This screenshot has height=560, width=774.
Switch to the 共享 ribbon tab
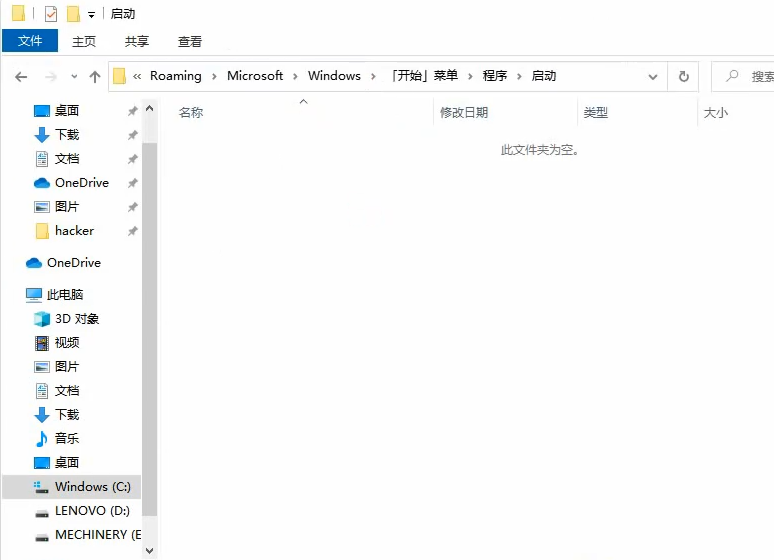(x=137, y=41)
